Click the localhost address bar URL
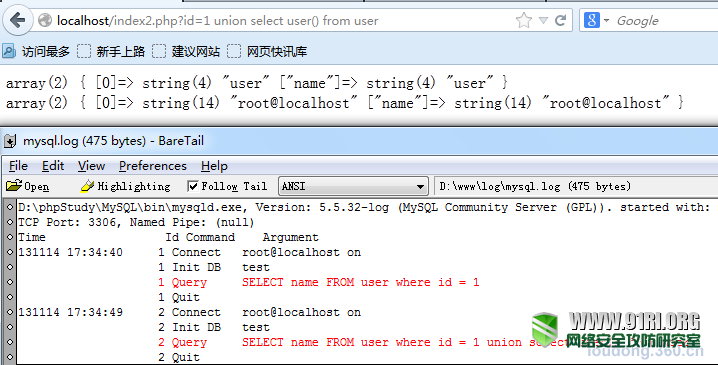718x365 pixels. tap(218, 21)
